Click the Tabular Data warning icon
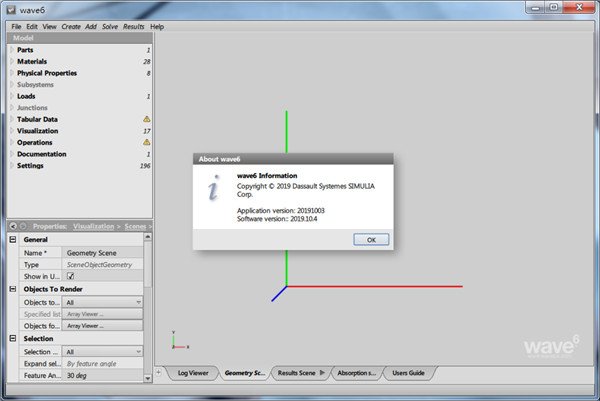Image resolution: width=600 pixels, height=401 pixels. coord(147,119)
